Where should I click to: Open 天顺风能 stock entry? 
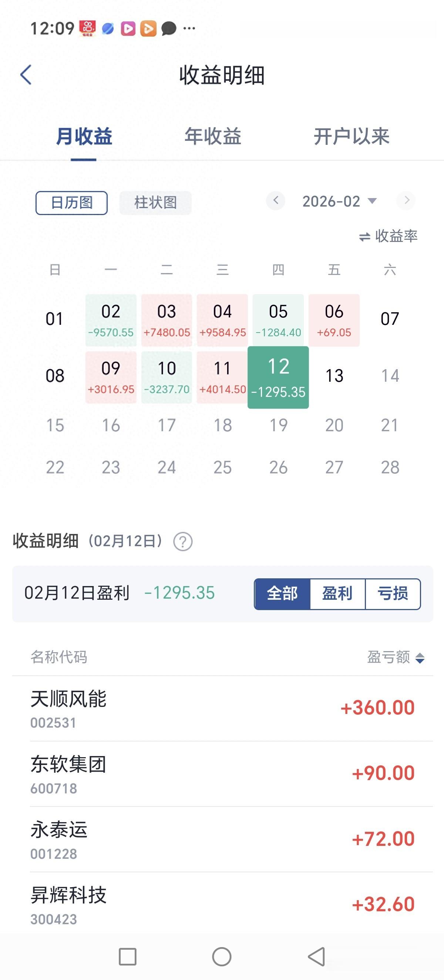pos(222,708)
